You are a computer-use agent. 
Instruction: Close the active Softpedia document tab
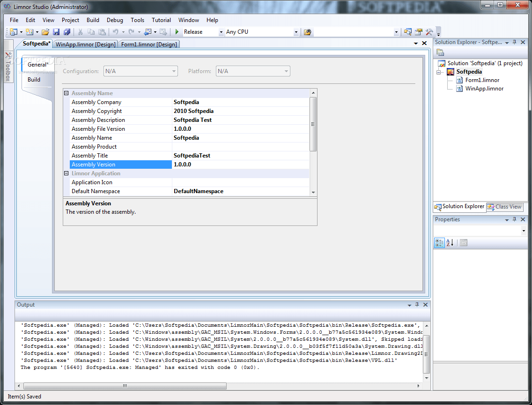point(424,43)
